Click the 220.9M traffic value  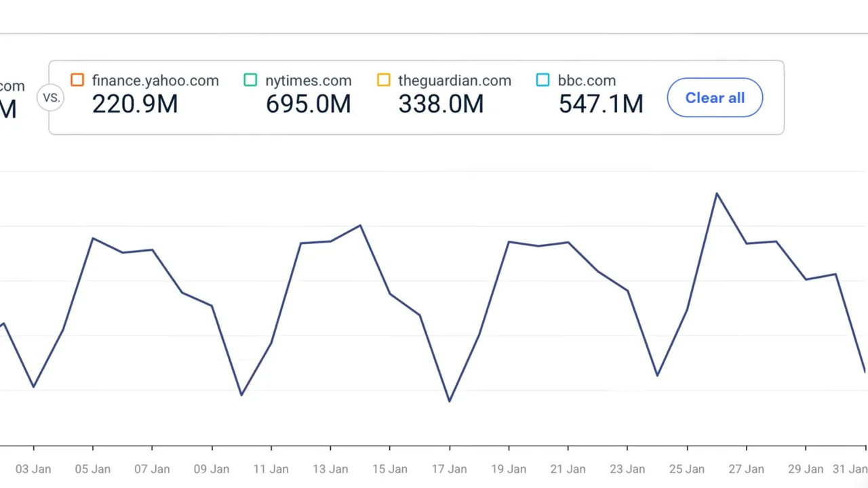click(135, 104)
